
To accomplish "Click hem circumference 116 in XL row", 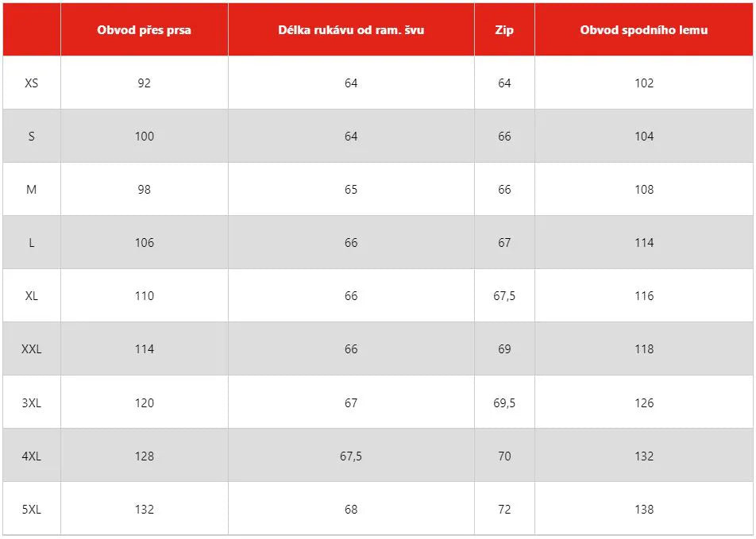I will pyautogui.click(x=644, y=295).
